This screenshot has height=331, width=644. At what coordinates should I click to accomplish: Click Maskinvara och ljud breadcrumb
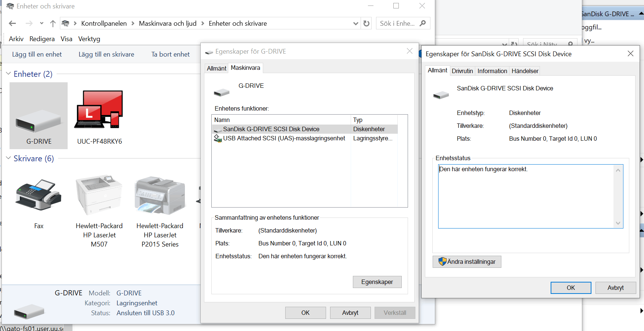point(168,24)
